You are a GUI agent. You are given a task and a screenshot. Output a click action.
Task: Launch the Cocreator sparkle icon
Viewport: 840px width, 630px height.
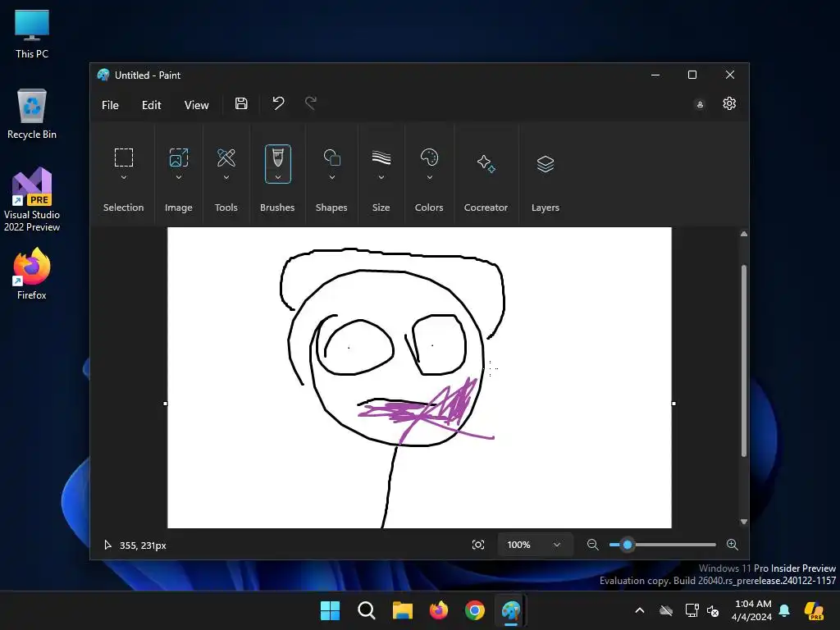point(486,163)
